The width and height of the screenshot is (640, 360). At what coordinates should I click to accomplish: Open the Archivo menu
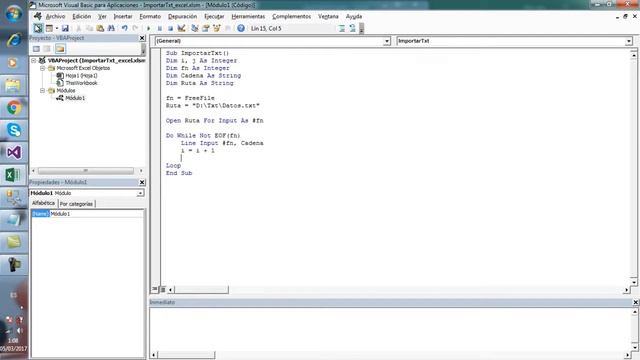[56, 16]
